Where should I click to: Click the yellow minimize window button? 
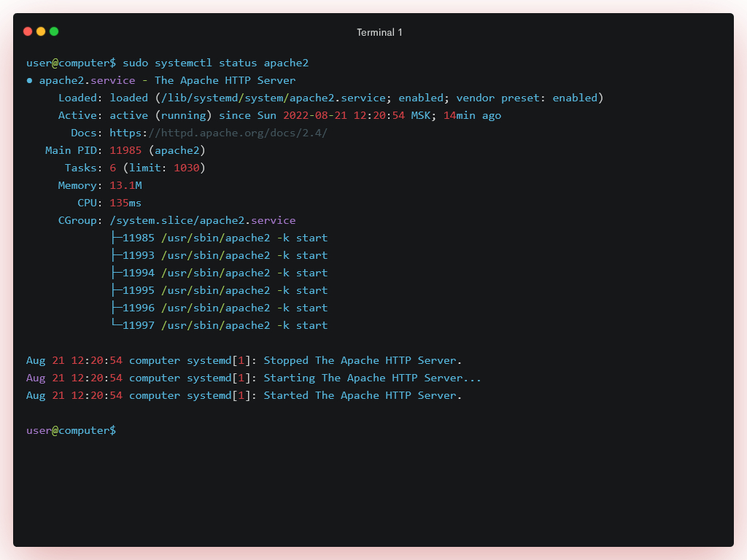(x=41, y=31)
